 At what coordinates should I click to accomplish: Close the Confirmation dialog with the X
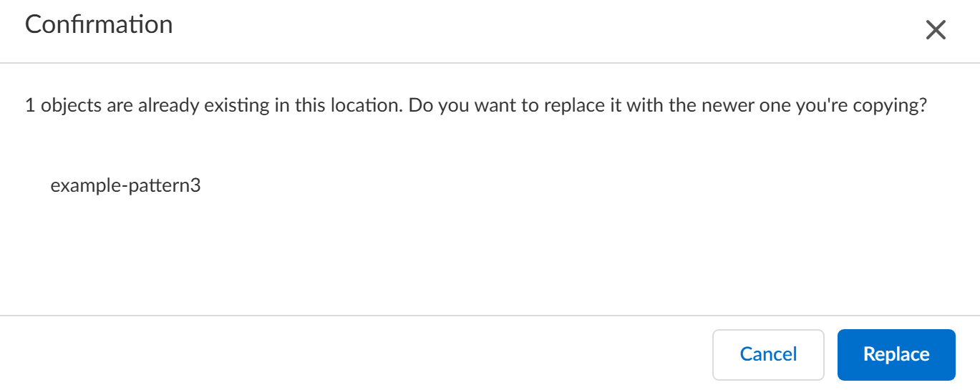pyautogui.click(x=936, y=30)
